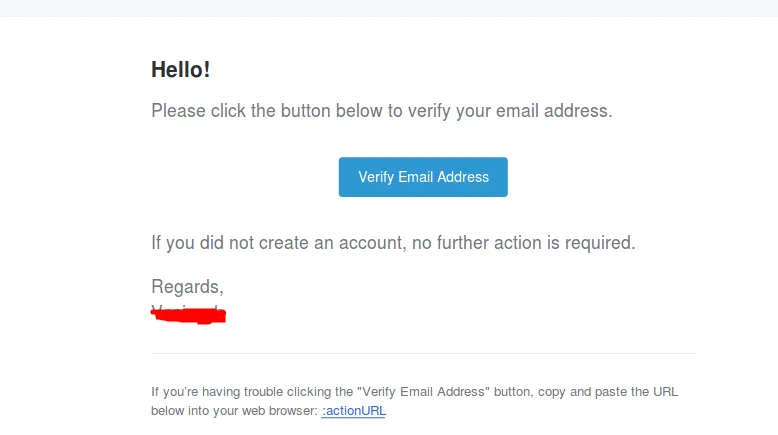Click the horizontal divider line above footer
The image size is (778, 435).
423,353
